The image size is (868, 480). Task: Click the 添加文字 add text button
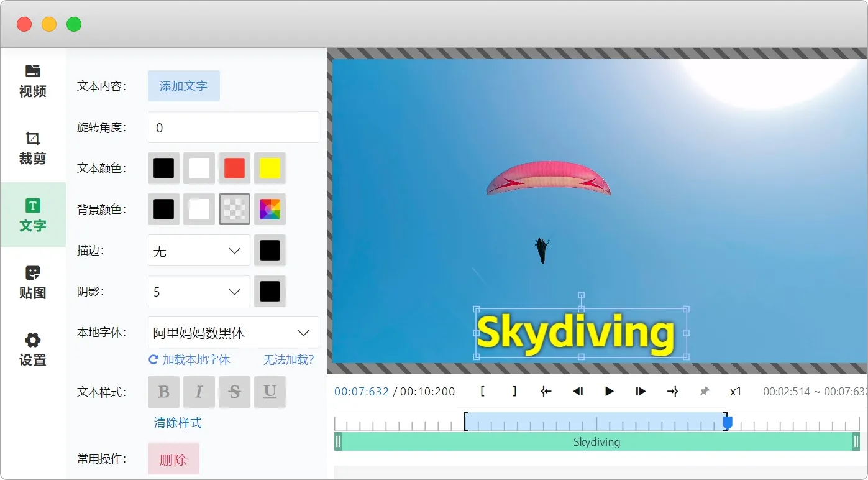(x=184, y=86)
